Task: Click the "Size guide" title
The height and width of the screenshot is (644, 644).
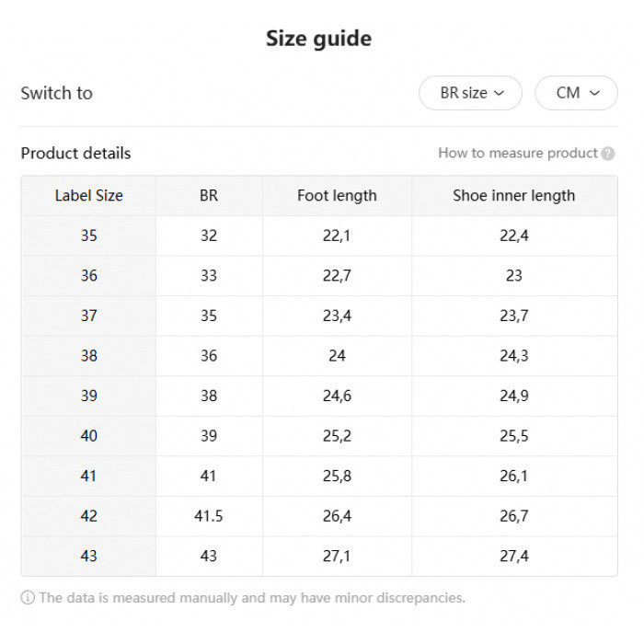Action: coord(318,39)
